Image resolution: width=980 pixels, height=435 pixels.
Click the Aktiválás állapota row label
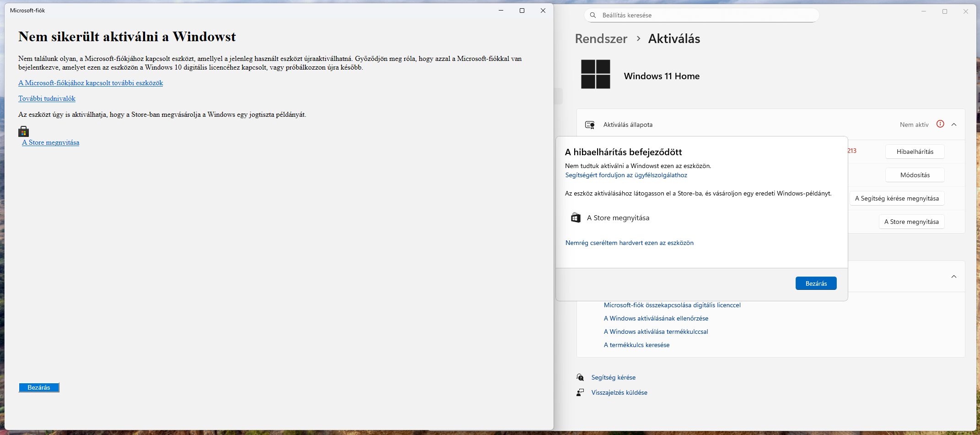pyautogui.click(x=628, y=125)
